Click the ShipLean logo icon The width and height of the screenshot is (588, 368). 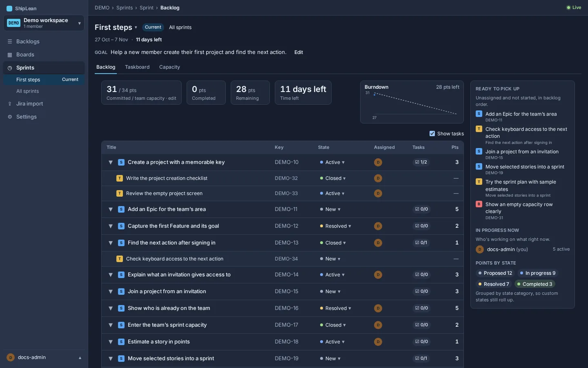click(9, 9)
